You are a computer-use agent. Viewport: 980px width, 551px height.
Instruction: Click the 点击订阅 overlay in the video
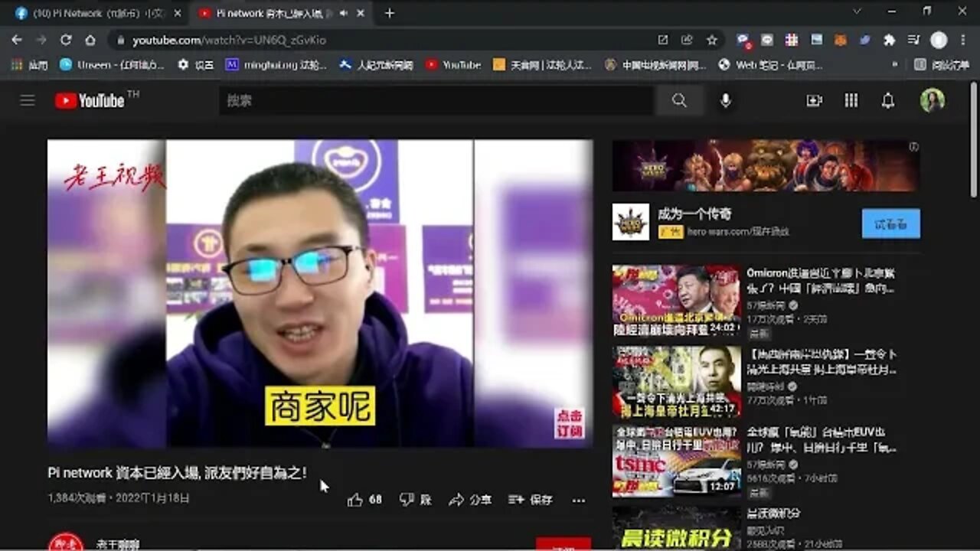[x=569, y=422]
